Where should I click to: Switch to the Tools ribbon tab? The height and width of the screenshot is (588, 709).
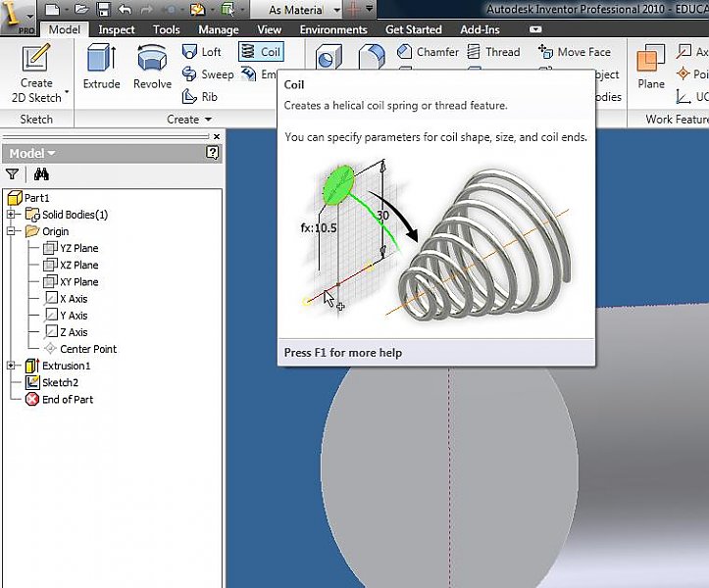167,29
